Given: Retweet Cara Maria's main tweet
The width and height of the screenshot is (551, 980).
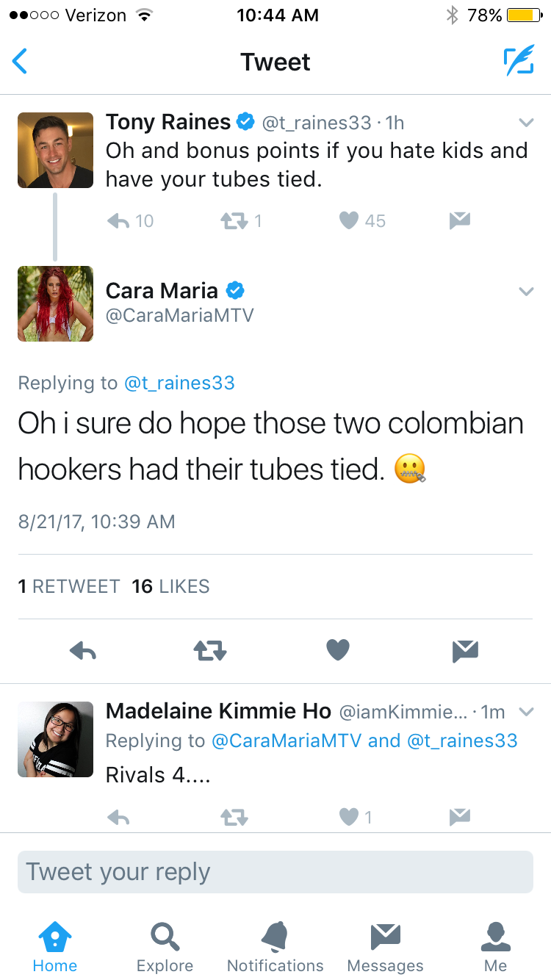Looking at the screenshot, I should pos(210,650).
